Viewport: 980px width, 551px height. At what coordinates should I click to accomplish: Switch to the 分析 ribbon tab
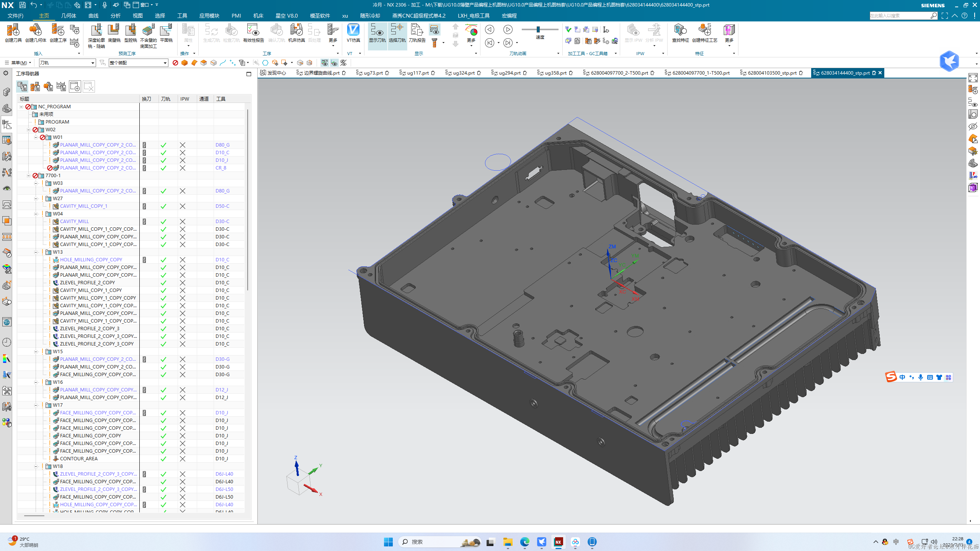click(115, 16)
